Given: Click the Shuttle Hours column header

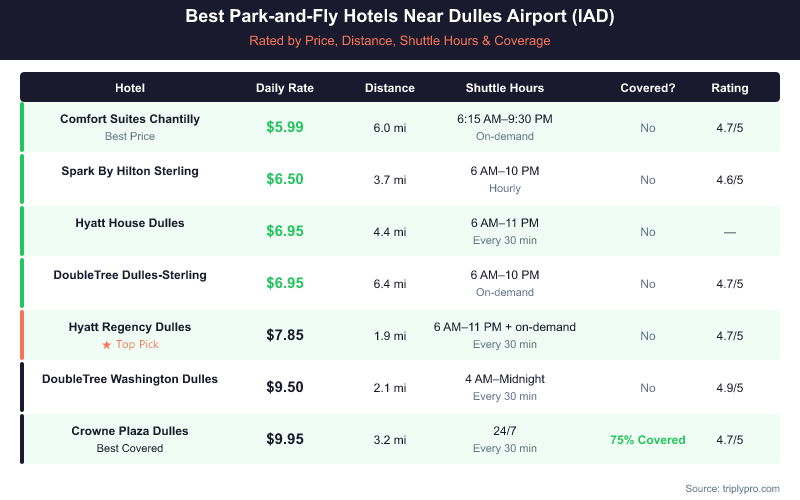Looking at the screenshot, I should click(505, 88).
